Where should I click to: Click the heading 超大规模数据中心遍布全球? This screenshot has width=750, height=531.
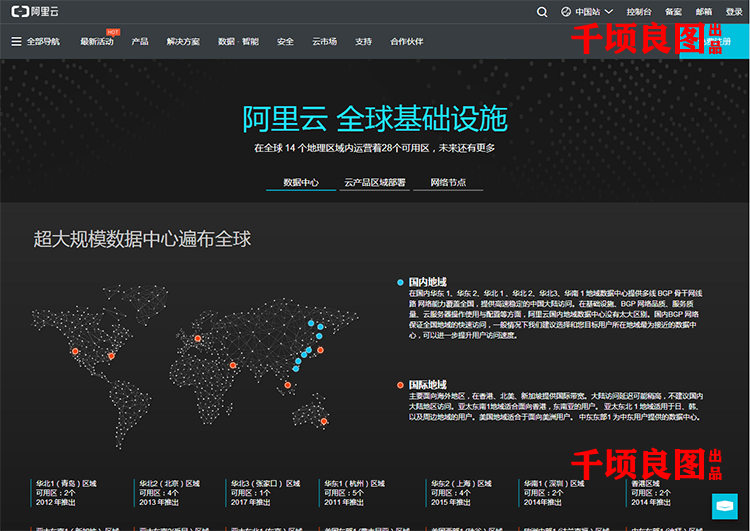click(142, 239)
